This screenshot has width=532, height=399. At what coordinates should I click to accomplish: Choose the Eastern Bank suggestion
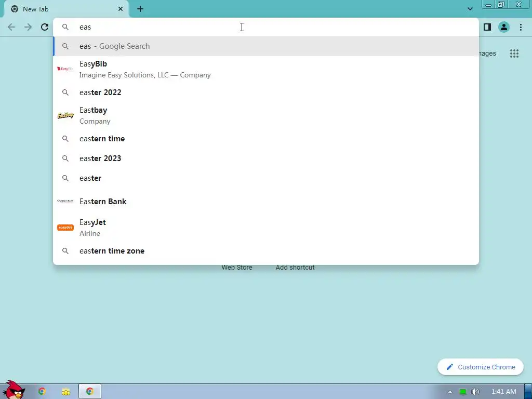click(x=266, y=202)
